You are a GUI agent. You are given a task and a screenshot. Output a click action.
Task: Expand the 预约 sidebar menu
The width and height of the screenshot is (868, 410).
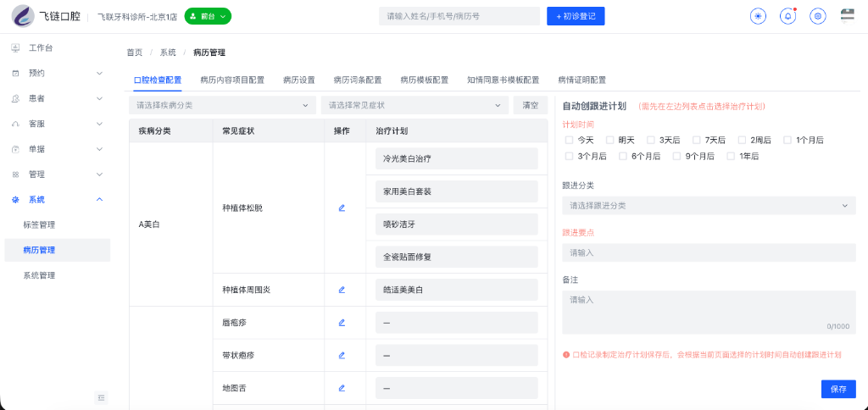(x=100, y=73)
